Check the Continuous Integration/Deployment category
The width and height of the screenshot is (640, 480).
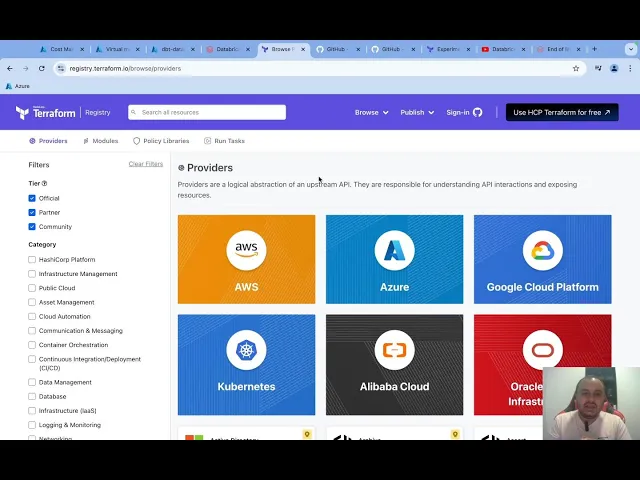(x=32, y=360)
